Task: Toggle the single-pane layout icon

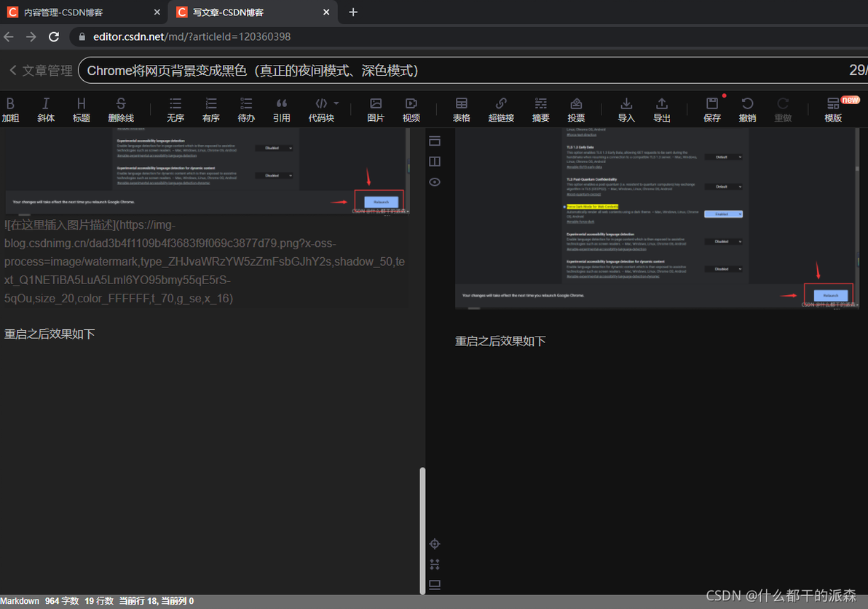Action: pyautogui.click(x=435, y=141)
